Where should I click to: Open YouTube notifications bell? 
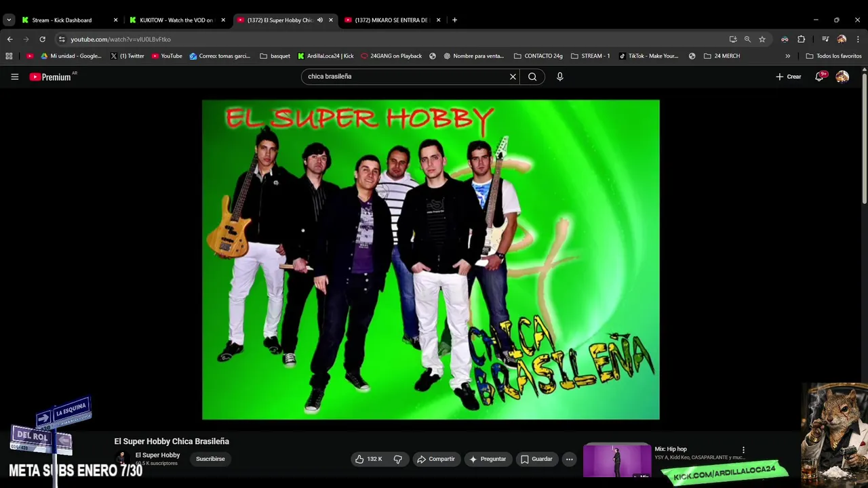[819, 77]
